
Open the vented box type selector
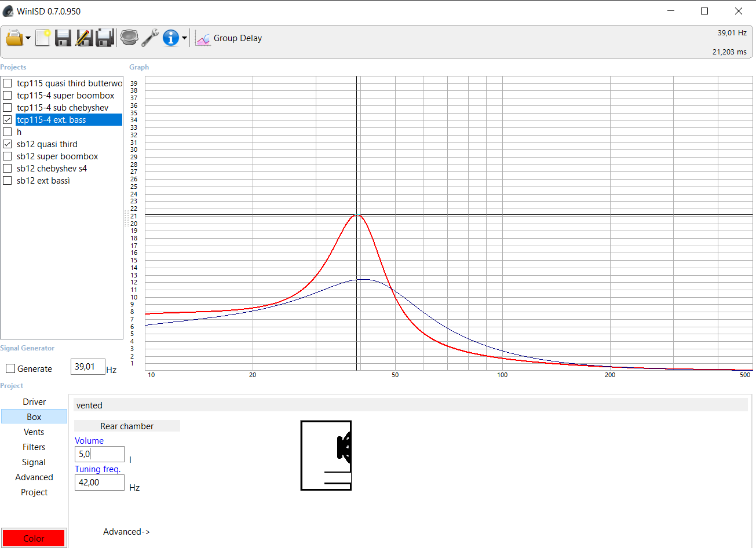411,405
